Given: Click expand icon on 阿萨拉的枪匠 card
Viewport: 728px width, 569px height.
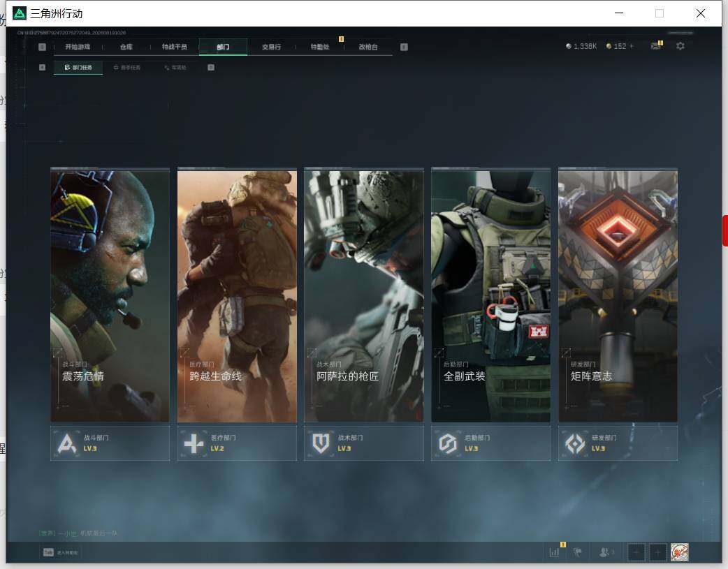Looking at the screenshot, I should click(312, 353).
